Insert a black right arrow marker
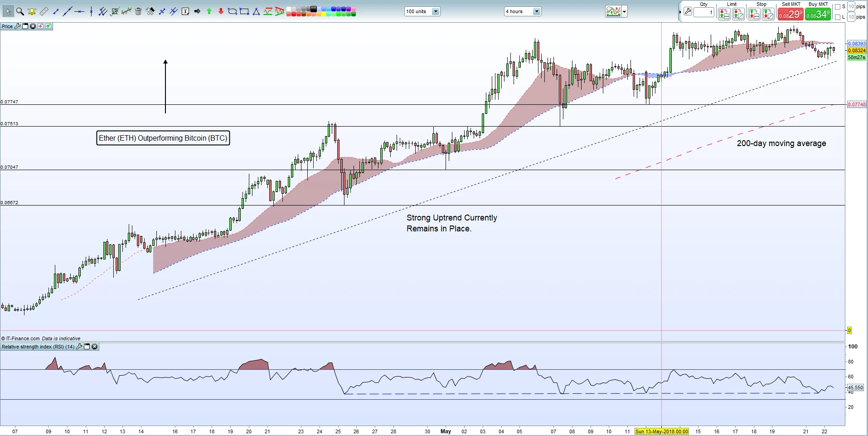This screenshot has height=436, width=868. pyautogui.click(x=197, y=11)
